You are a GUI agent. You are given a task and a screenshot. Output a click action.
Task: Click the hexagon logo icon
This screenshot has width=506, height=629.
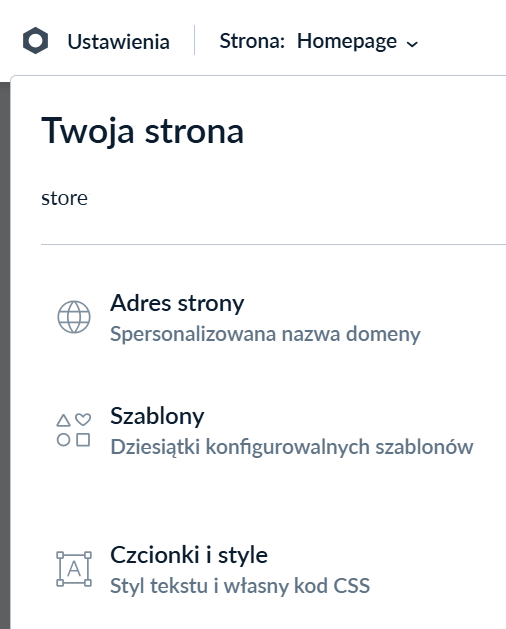coord(35,41)
